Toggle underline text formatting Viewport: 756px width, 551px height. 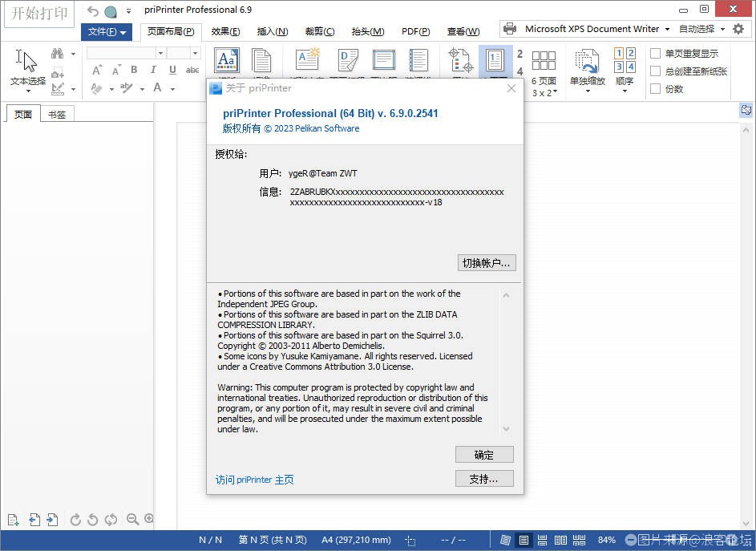pyautogui.click(x=172, y=70)
